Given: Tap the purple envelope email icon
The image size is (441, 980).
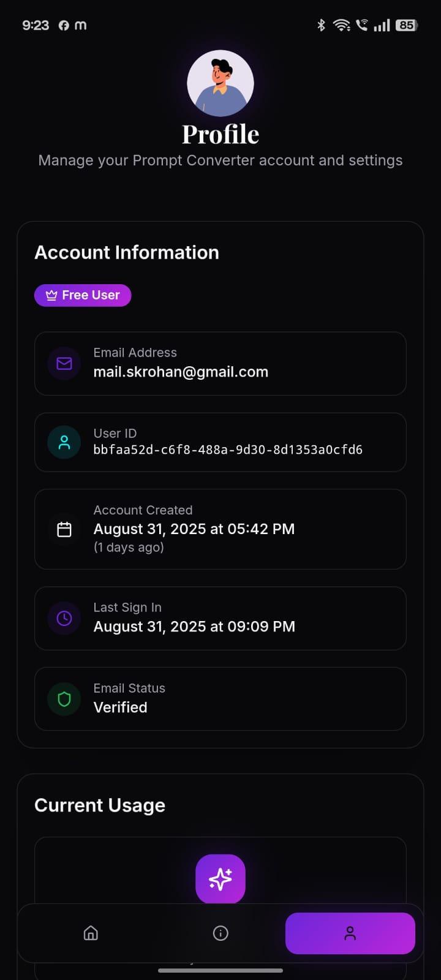Looking at the screenshot, I should (64, 364).
